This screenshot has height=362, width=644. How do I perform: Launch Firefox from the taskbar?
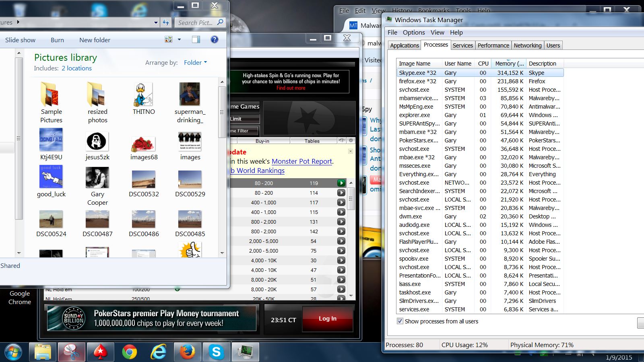187,352
